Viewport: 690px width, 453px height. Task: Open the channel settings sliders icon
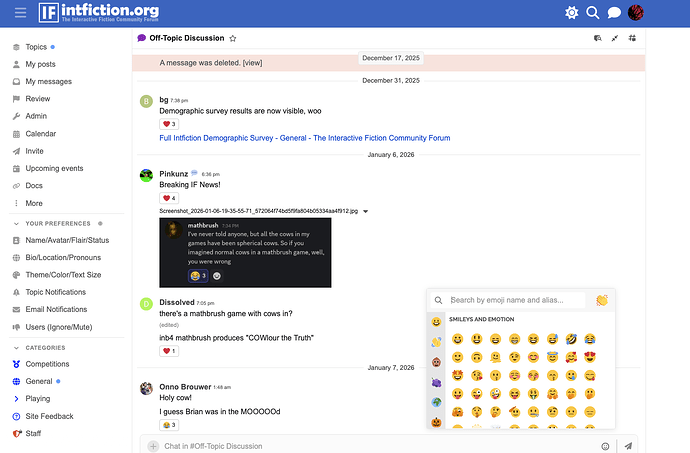[x=632, y=38]
